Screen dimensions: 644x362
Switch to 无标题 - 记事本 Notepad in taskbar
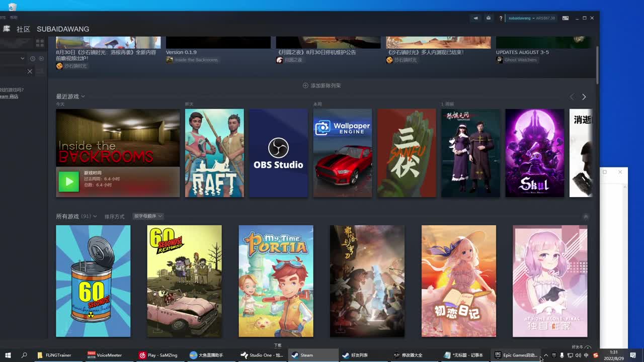(465, 355)
